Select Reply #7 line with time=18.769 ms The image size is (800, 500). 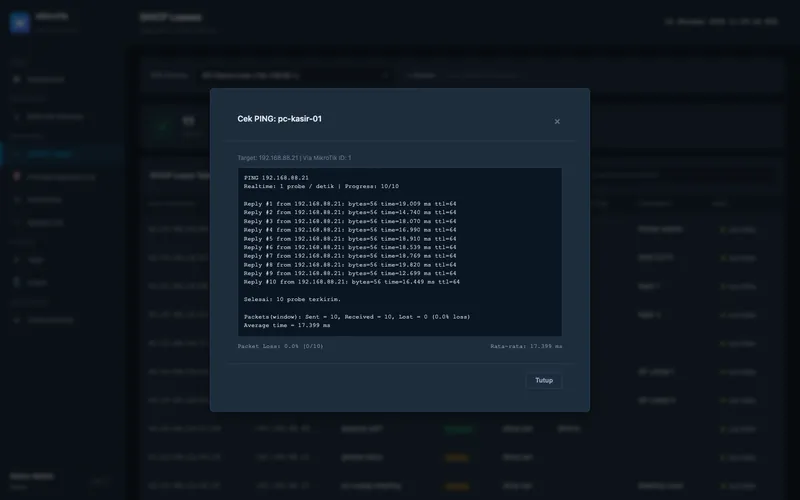[x=350, y=256]
